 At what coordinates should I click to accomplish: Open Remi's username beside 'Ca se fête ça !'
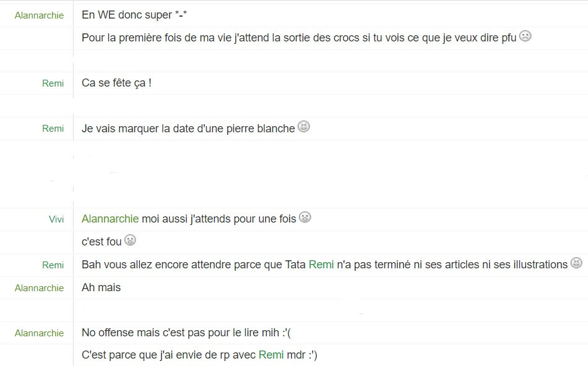tap(53, 83)
